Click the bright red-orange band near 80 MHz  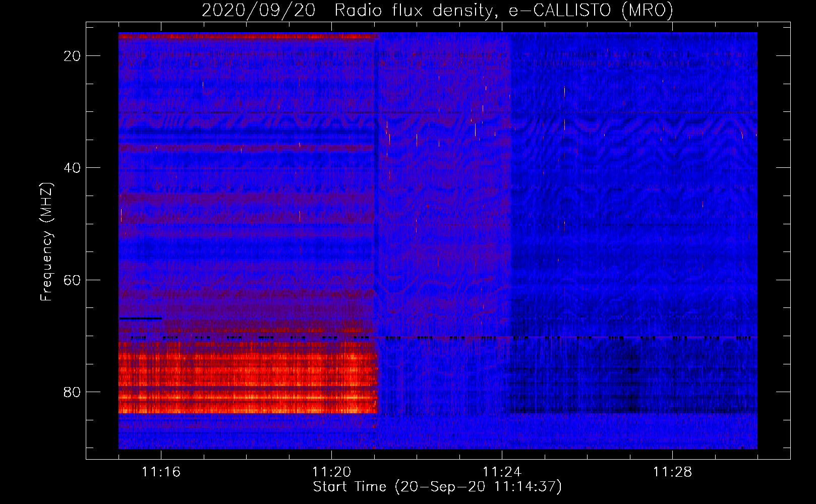tap(248, 377)
